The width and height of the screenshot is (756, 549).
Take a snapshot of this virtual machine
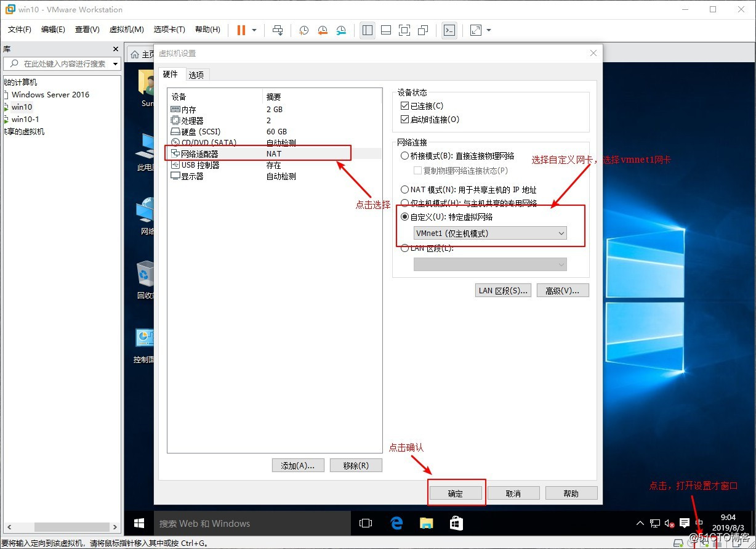click(x=304, y=30)
